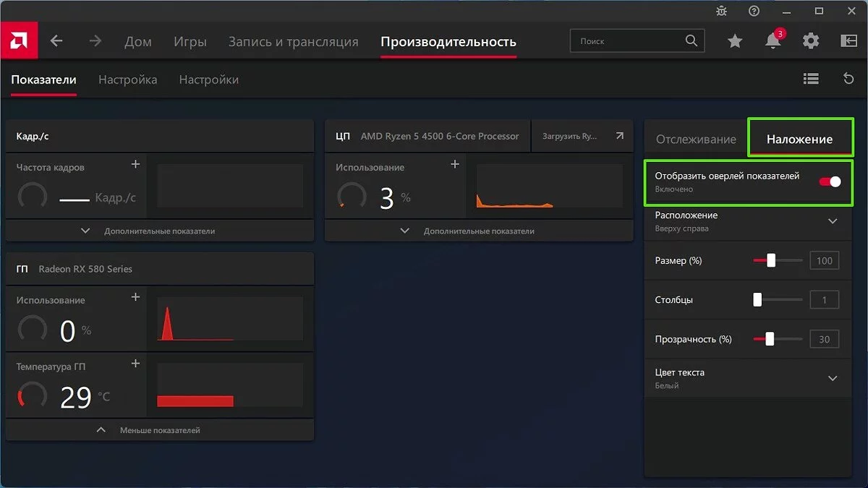Viewport: 868px width, 488px height.
Task: Open the Игры tab
Action: (190, 41)
